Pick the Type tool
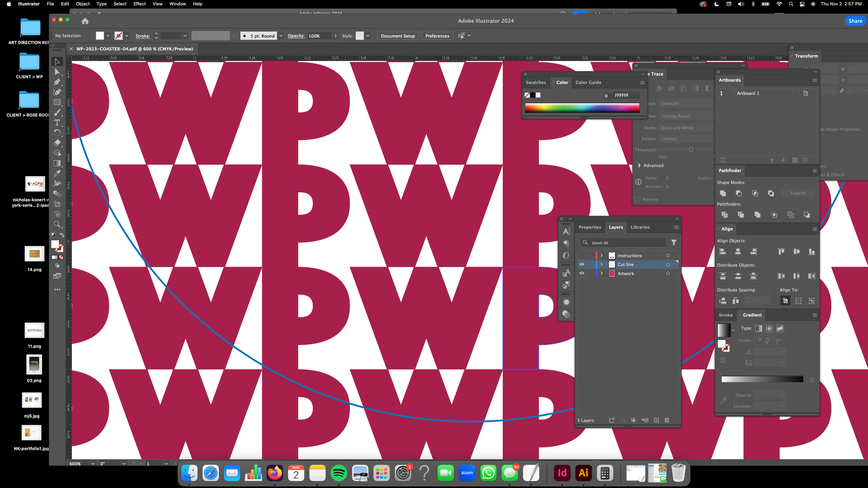 pyautogui.click(x=57, y=123)
